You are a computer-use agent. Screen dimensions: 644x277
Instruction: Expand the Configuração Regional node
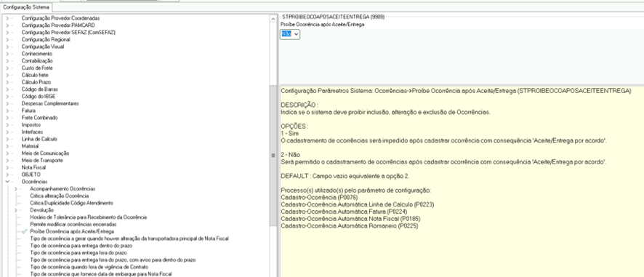[x=7, y=40]
